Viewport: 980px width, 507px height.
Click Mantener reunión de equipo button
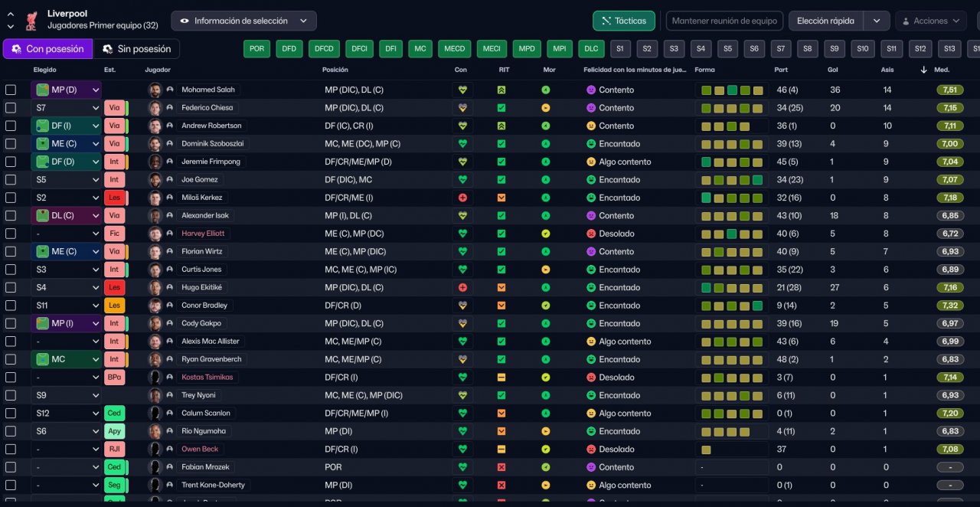pyautogui.click(x=725, y=21)
